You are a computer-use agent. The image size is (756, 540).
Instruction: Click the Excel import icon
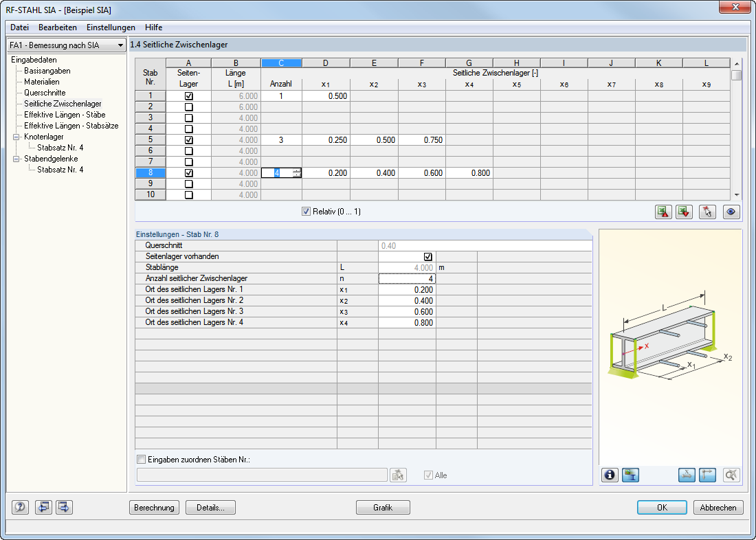684,212
